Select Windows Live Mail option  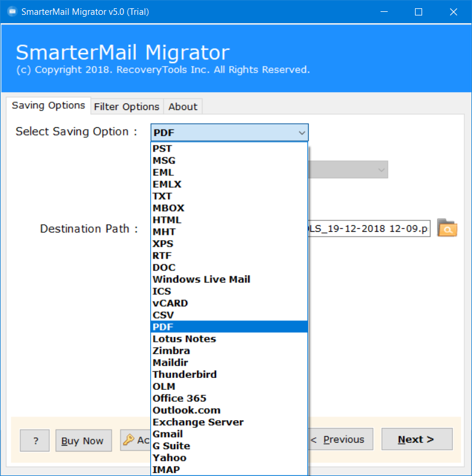(229, 279)
